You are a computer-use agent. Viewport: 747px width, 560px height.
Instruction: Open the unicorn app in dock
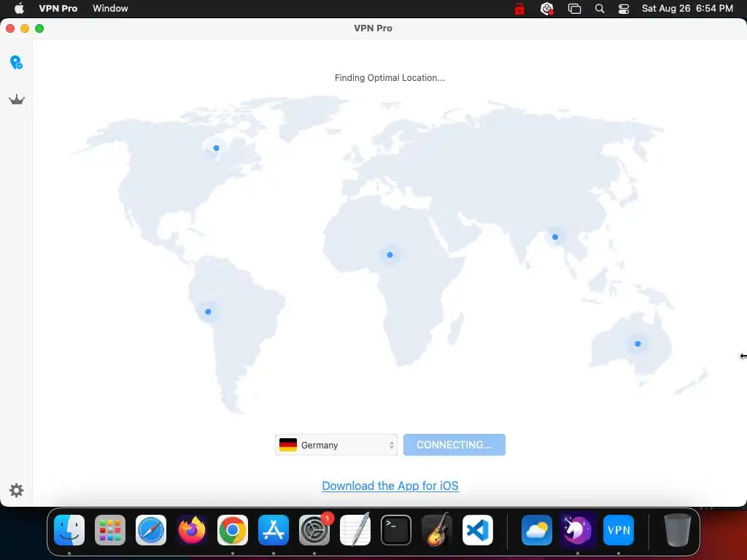click(x=578, y=529)
